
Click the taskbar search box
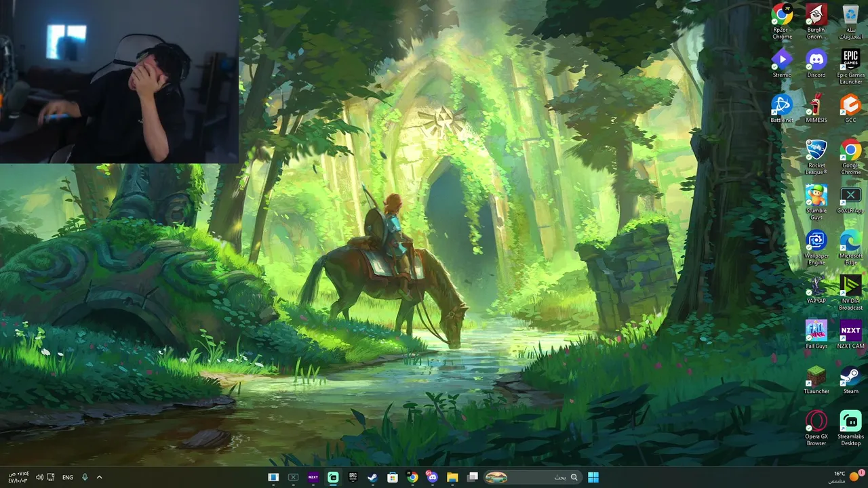[x=532, y=477]
